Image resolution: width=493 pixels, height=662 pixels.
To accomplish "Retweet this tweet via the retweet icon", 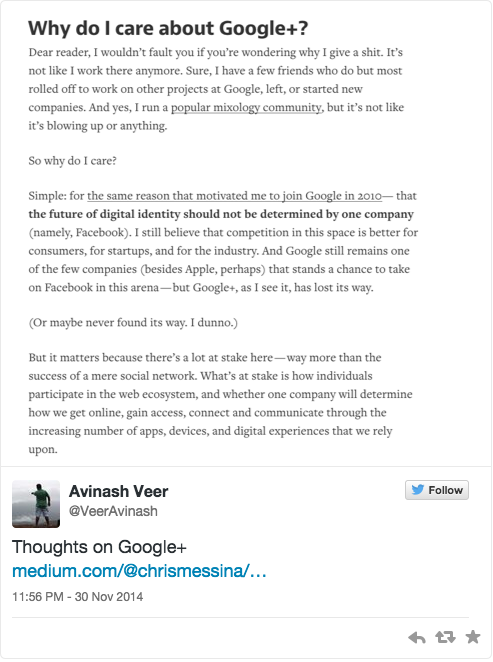I will coord(445,637).
